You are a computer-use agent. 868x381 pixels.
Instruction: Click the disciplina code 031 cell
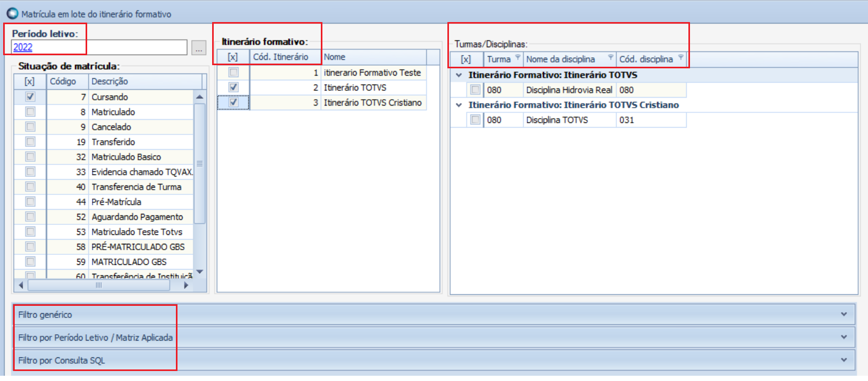click(x=651, y=120)
